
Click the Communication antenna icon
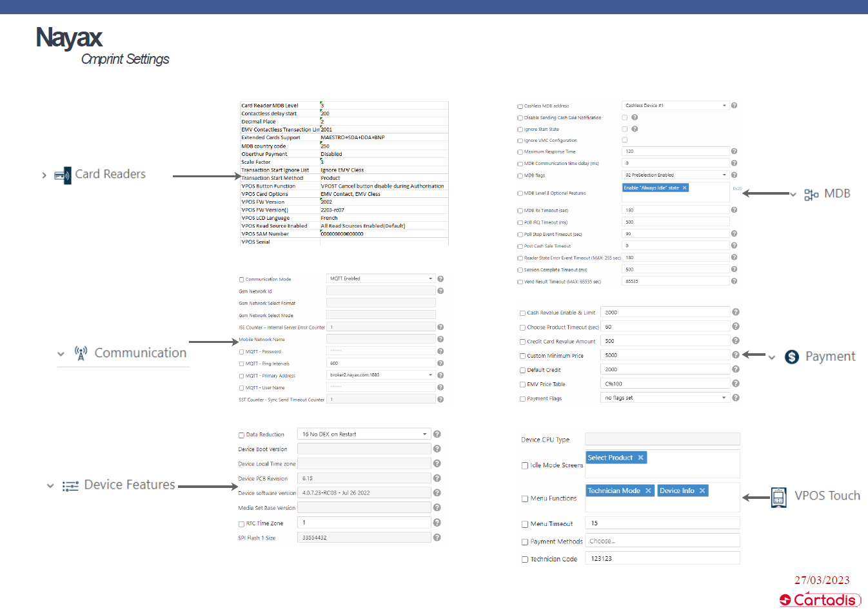coord(81,353)
